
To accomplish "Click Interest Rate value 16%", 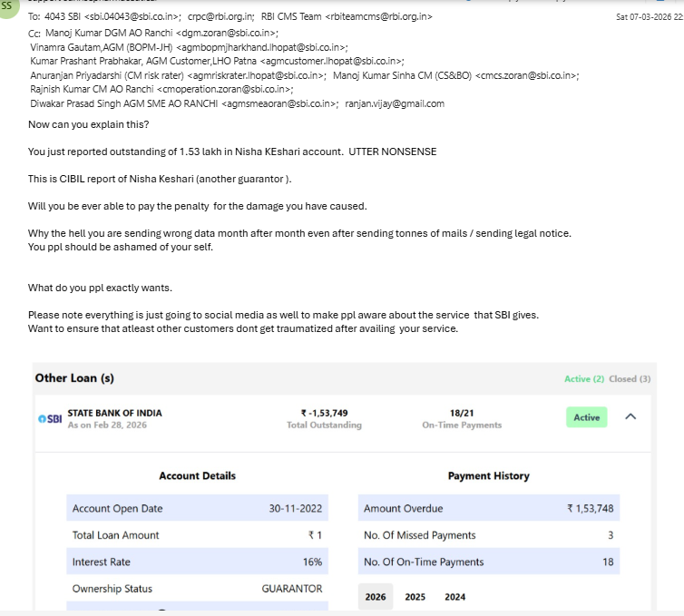I will click(x=312, y=562).
